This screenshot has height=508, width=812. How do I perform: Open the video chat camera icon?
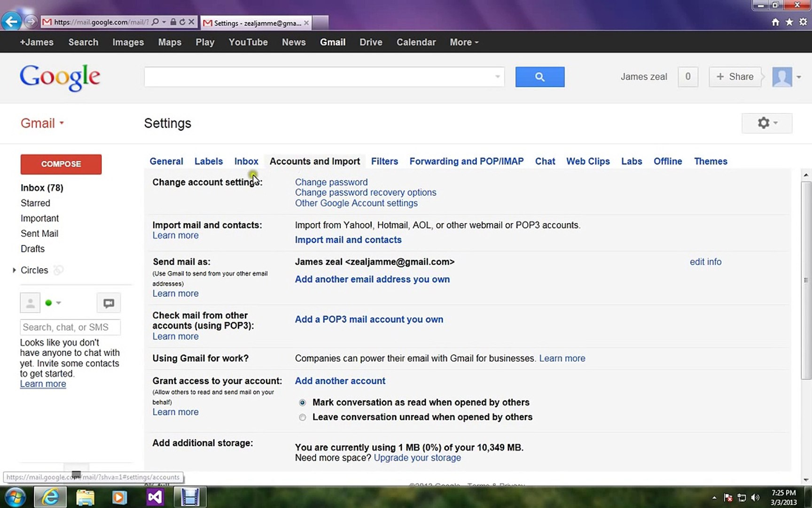coord(108,303)
